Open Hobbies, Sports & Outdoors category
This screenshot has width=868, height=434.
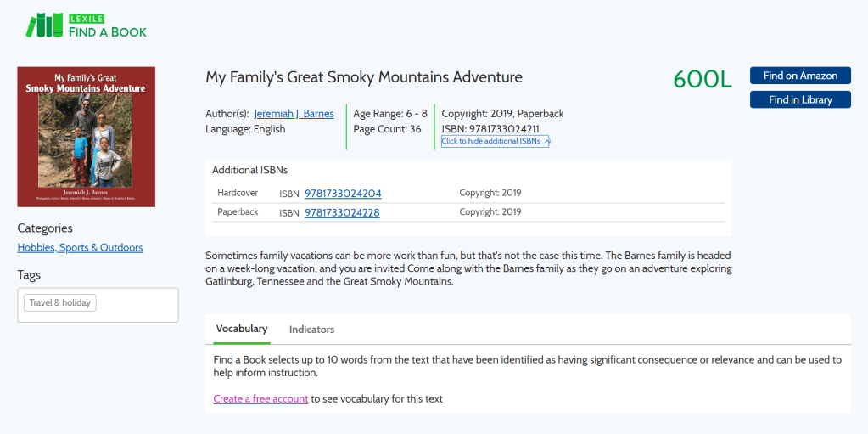(80, 248)
